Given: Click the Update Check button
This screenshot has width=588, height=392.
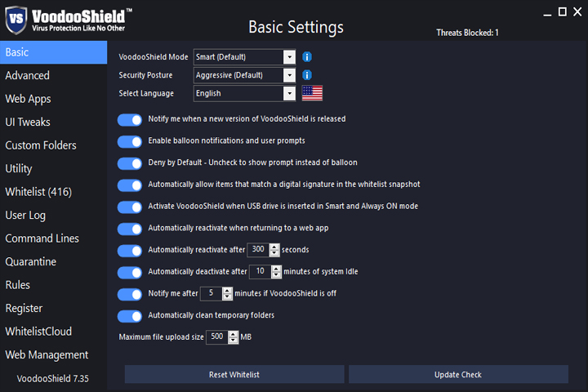Looking at the screenshot, I should click(458, 374).
